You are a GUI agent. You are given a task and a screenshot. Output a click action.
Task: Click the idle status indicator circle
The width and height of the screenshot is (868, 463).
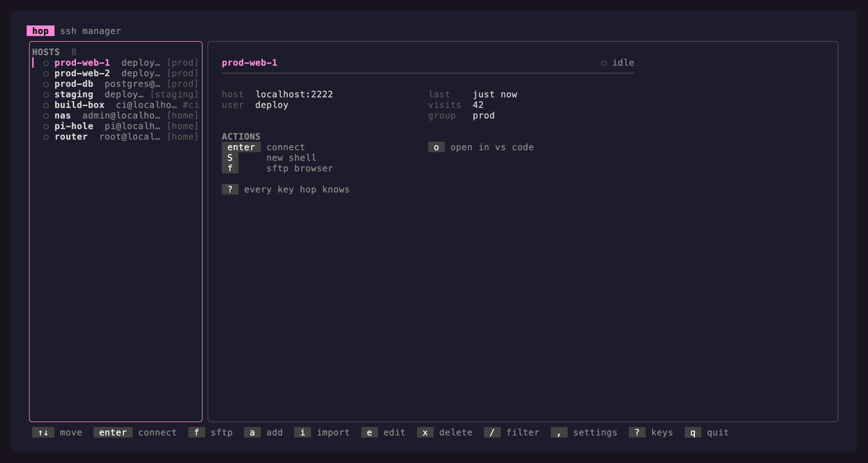point(604,63)
